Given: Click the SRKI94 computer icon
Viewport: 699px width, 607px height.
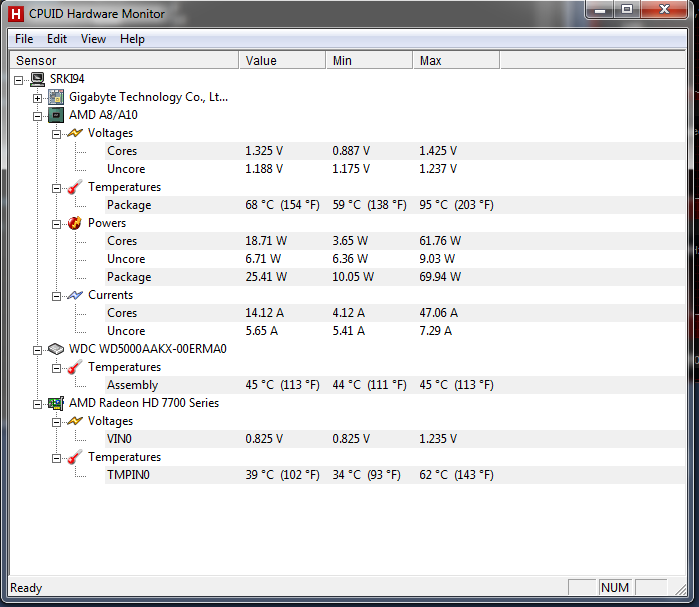Looking at the screenshot, I should pyautogui.click(x=37, y=79).
